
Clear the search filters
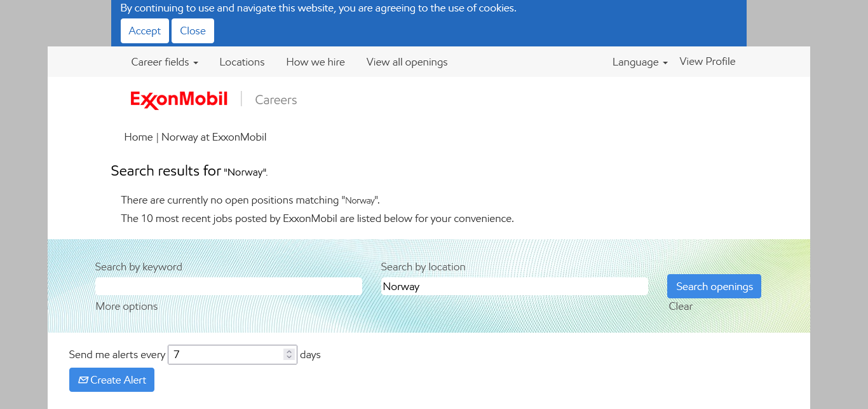point(681,306)
